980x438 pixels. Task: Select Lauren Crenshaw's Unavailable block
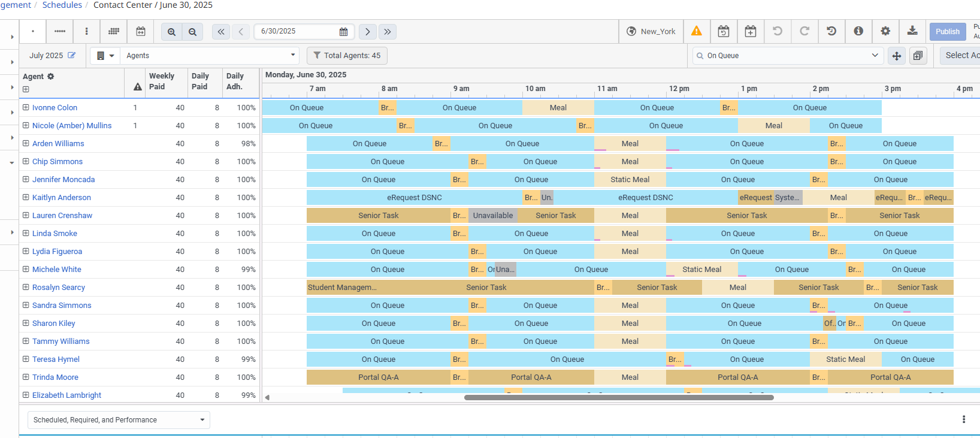(x=493, y=216)
